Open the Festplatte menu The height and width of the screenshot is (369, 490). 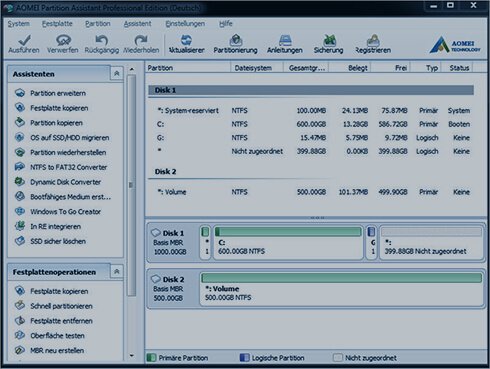57,24
